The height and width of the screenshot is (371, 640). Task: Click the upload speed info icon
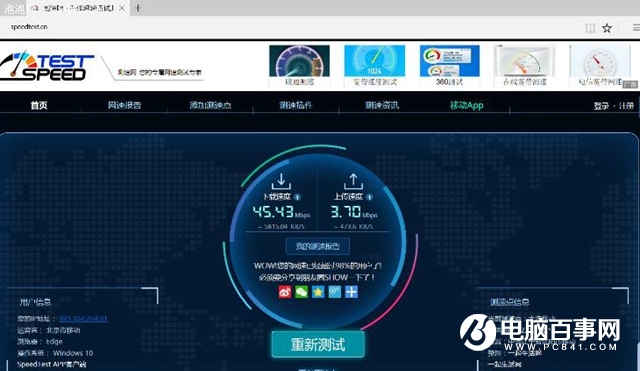[x=369, y=197]
